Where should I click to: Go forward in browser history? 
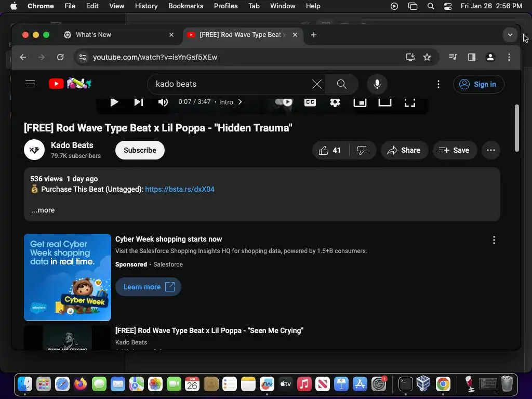coord(42,57)
